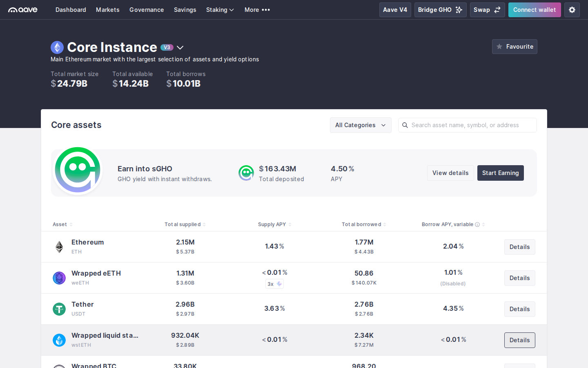Open Details for wstETH
Viewport: 588px width, 368px height.
[x=520, y=340]
